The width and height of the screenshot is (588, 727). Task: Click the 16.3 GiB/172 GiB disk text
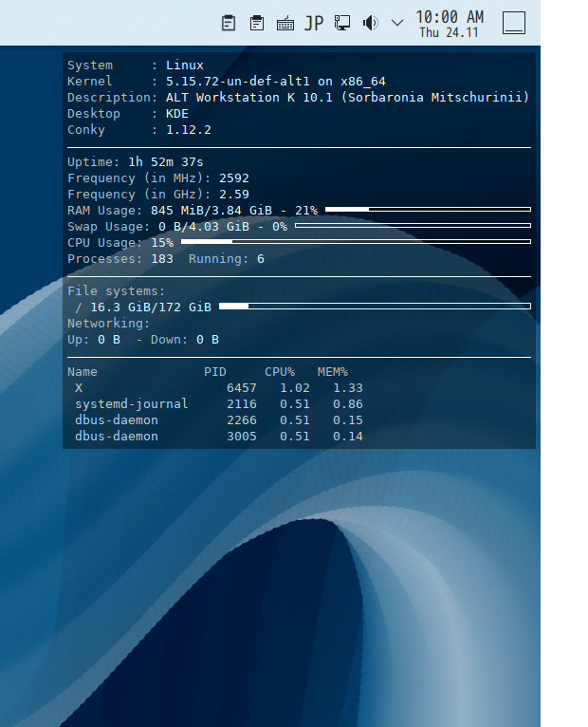[x=151, y=307]
